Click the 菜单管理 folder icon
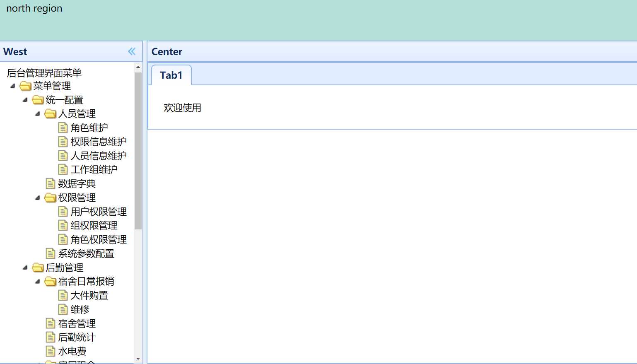637x364 pixels. click(x=26, y=86)
